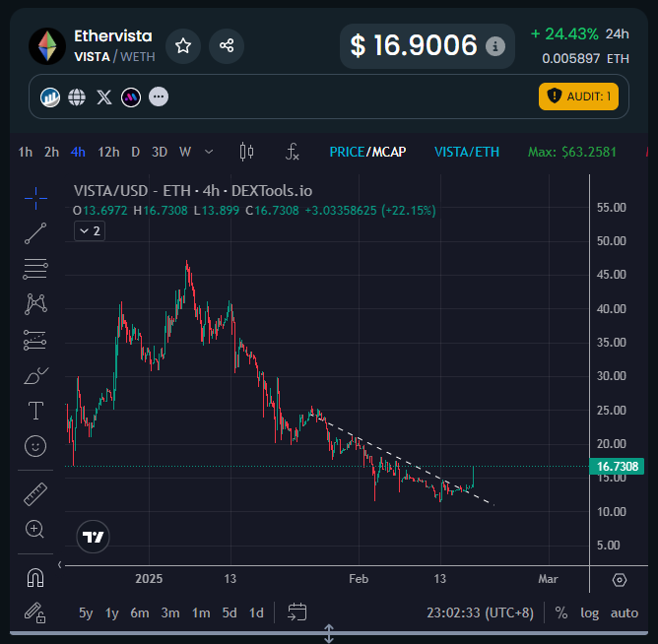
Task: Open the indicators fx button
Action: point(293,152)
